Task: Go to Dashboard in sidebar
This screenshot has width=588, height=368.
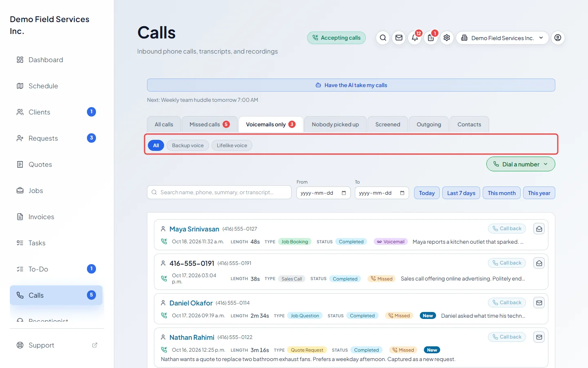Action: coord(56,60)
